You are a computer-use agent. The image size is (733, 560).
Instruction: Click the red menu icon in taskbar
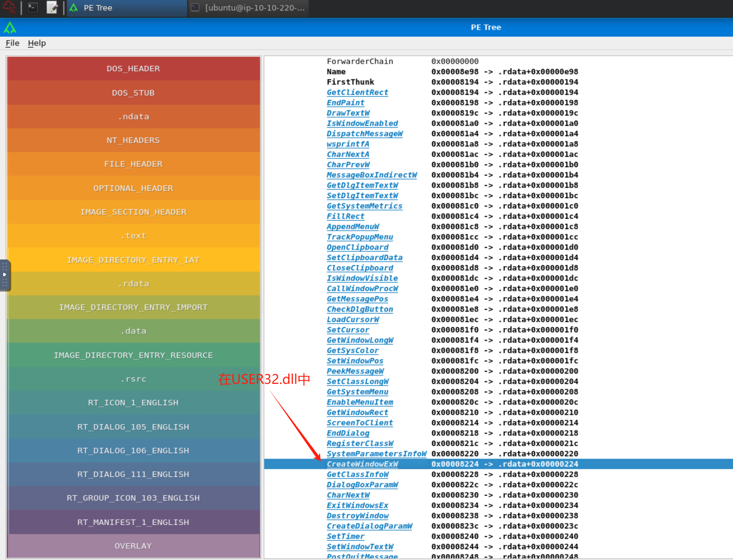9,8
